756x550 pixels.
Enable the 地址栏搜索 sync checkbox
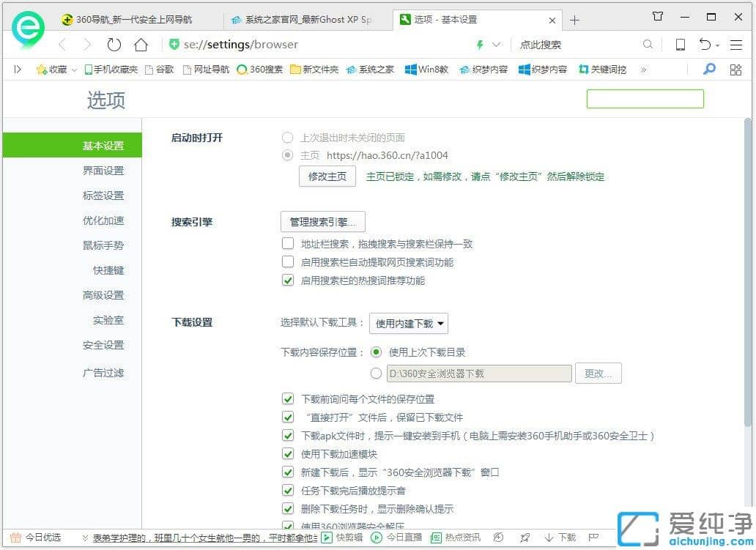point(288,243)
